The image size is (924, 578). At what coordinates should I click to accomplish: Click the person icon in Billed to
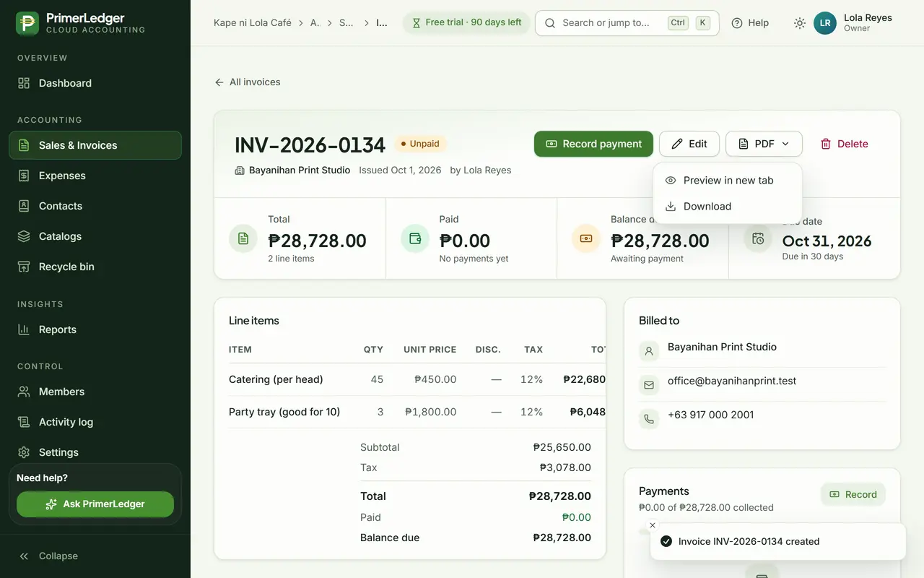tap(649, 352)
